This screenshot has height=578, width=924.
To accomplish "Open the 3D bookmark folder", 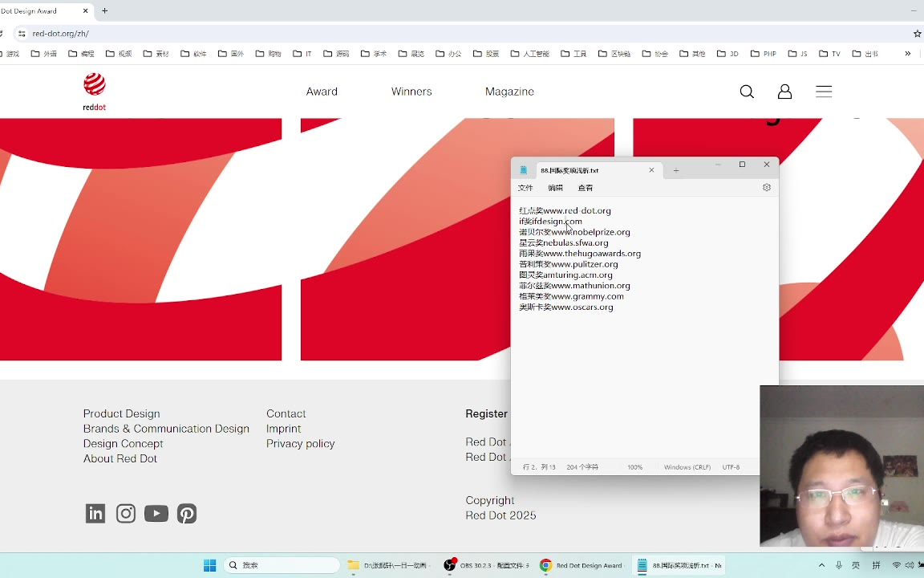I will pyautogui.click(x=727, y=54).
